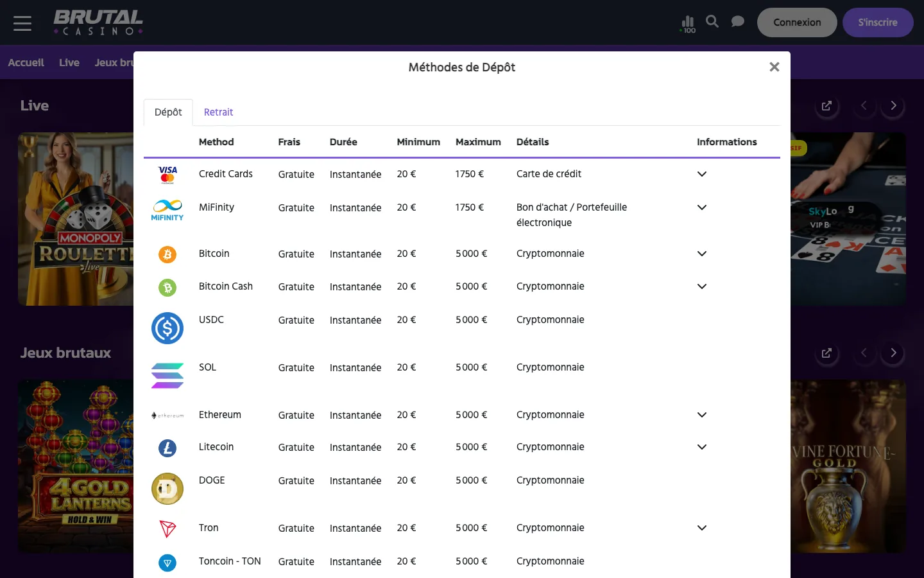Open Jeux brutaux navigation item
Image resolution: width=924 pixels, height=578 pixels.
point(114,62)
